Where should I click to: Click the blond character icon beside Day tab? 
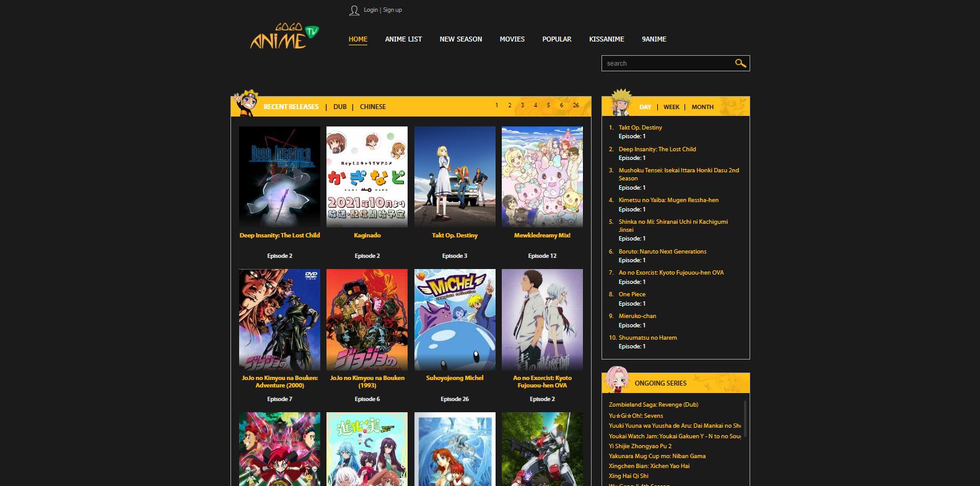tap(619, 103)
